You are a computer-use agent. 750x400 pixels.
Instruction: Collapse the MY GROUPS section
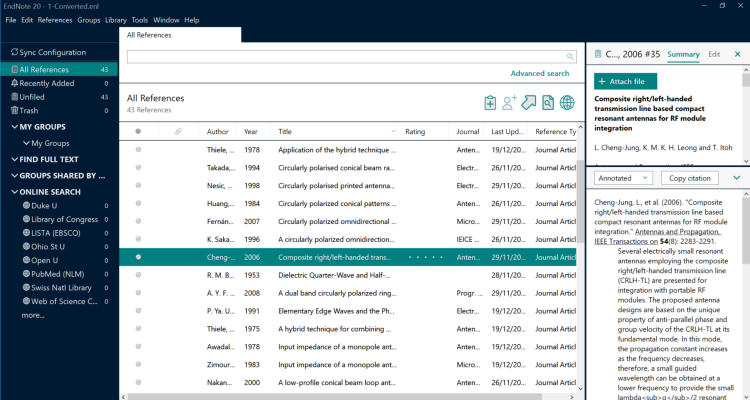tap(14, 127)
